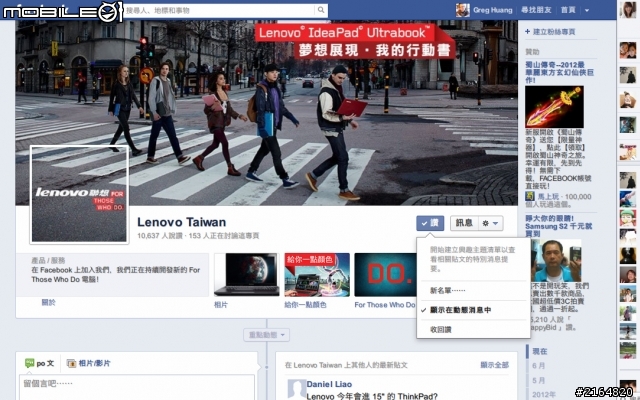The height and width of the screenshot is (400, 640).
Task: Jump to 6 月 on timeline
Action: coord(539,366)
